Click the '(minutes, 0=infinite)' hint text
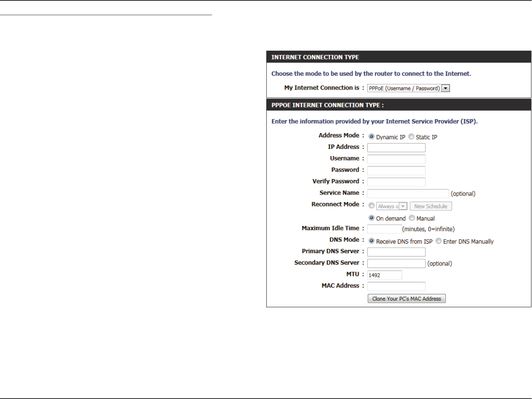This screenshot has width=532, height=399. (x=428, y=229)
